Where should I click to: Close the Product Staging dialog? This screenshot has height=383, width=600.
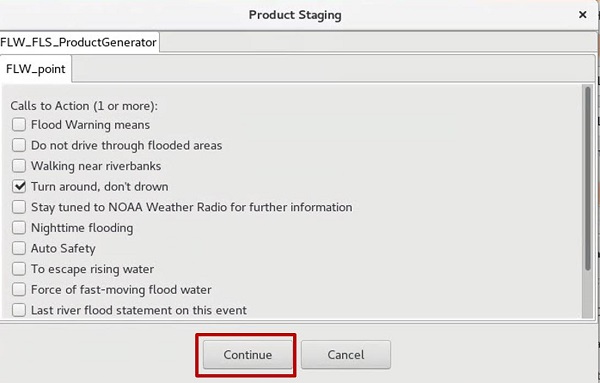point(582,15)
